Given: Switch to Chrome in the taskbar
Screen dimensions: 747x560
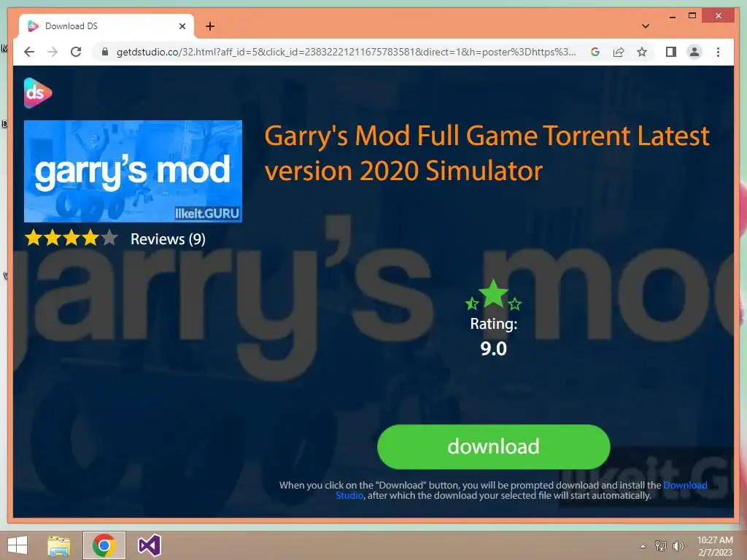Looking at the screenshot, I should [104, 545].
